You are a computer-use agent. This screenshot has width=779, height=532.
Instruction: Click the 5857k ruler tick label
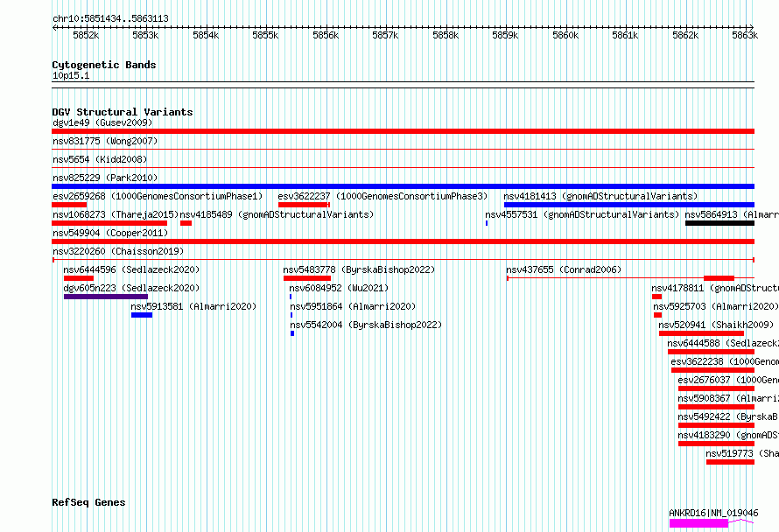(385, 35)
